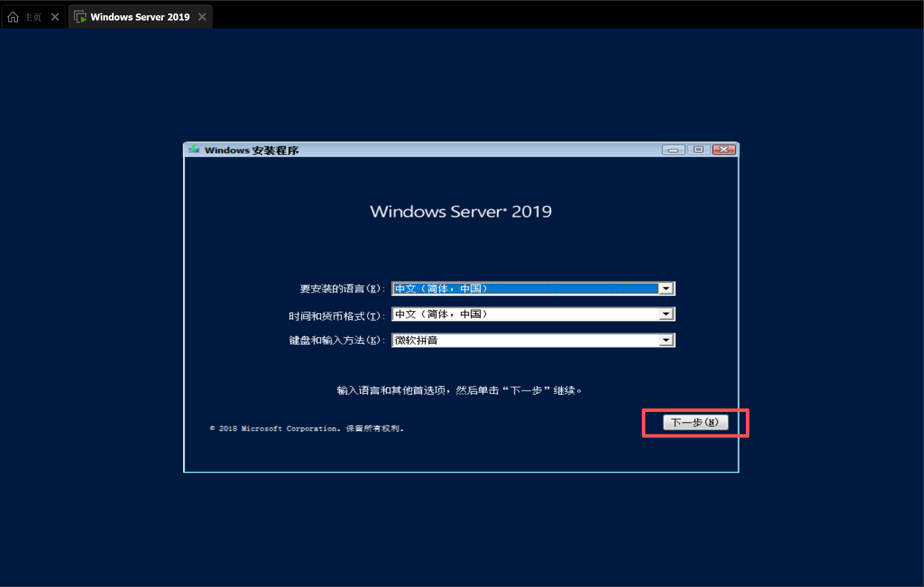Click the Windows 安装程序 title text

[252, 150]
